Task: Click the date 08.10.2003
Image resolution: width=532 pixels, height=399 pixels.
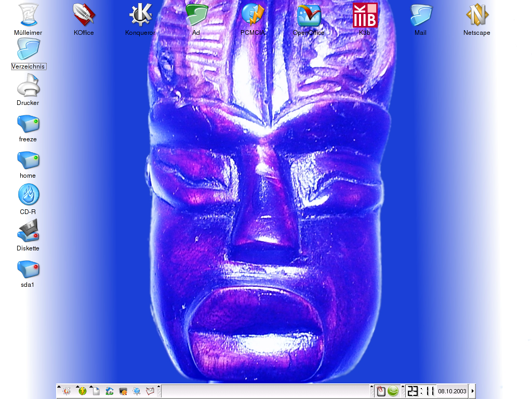Action: point(453,391)
